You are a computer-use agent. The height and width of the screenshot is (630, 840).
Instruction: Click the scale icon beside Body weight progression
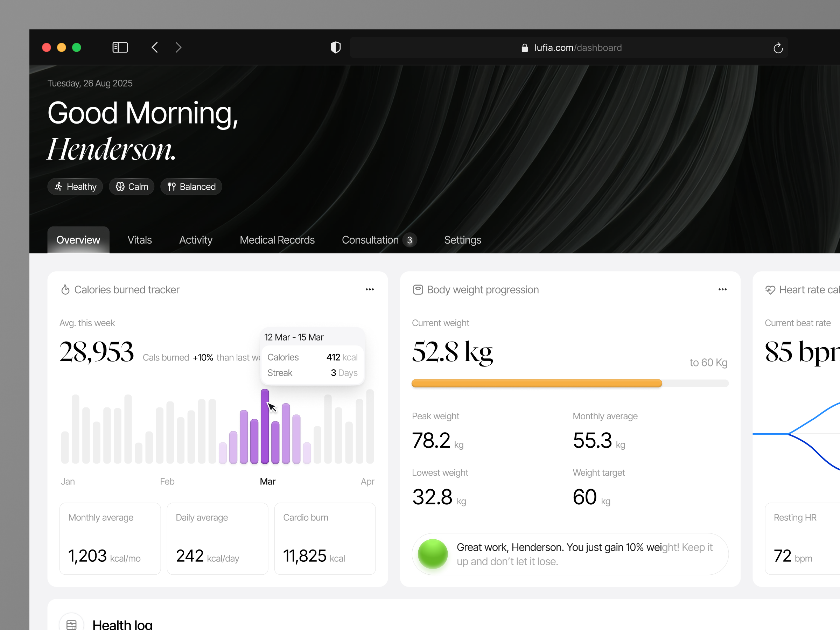tap(418, 289)
